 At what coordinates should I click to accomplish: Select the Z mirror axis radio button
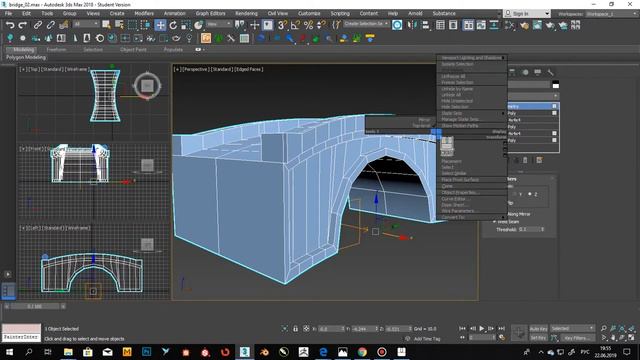(530, 194)
